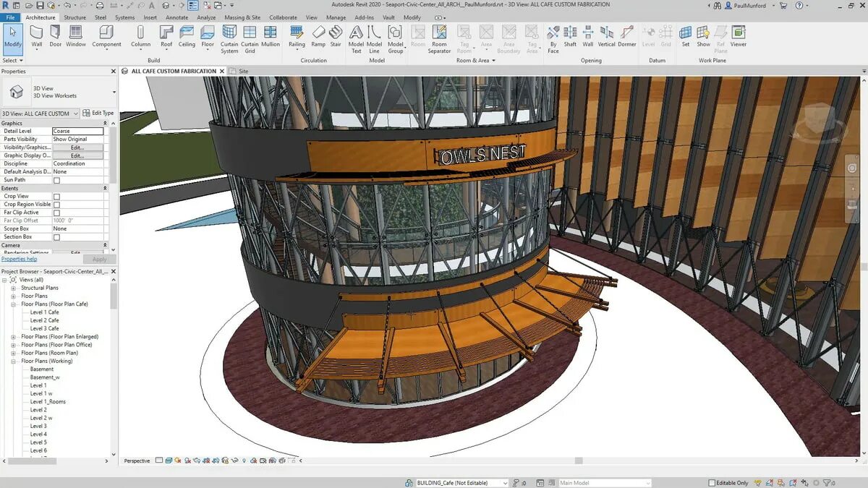Viewport: 868px width, 488px height.
Task: Open the Model Group tool
Action: click(396, 40)
